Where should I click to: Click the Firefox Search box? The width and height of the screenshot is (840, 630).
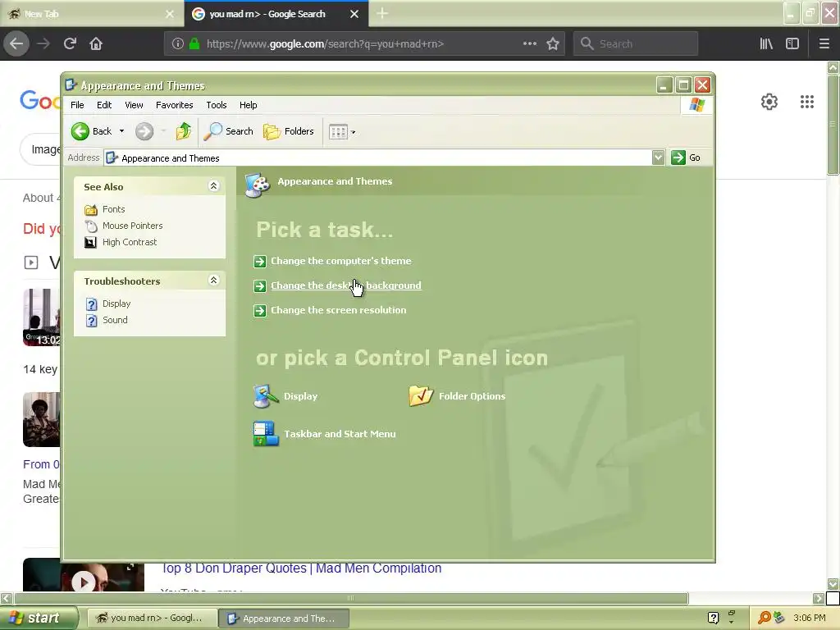[636, 44]
